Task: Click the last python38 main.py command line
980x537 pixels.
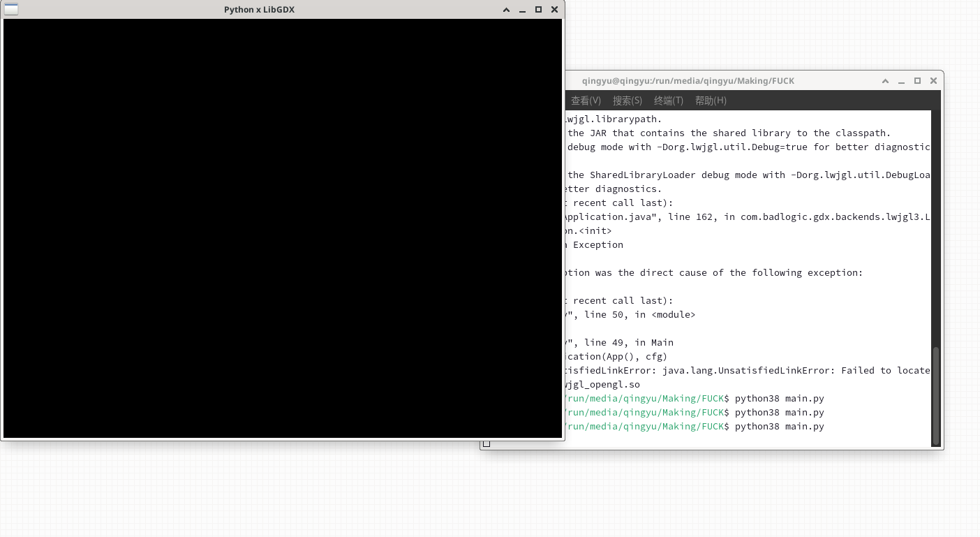Action: pyautogui.click(x=779, y=427)
